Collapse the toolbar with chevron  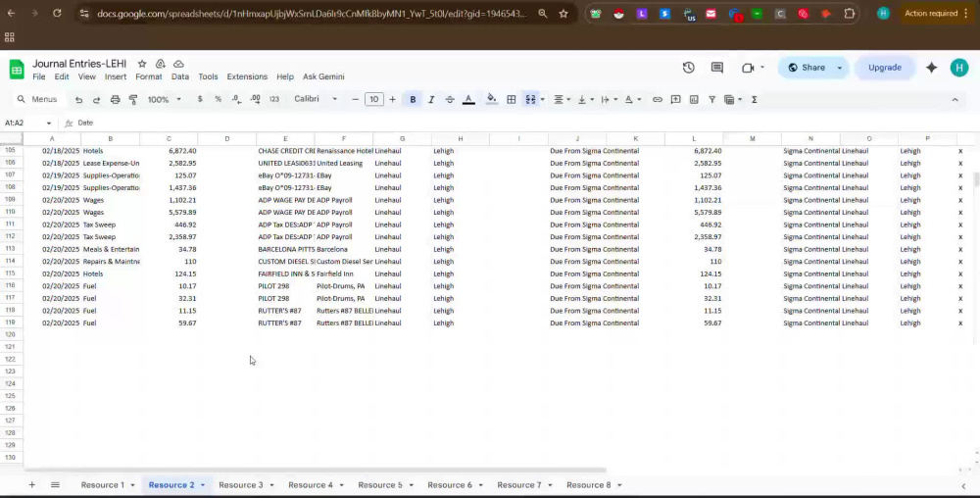[x=955, y=99]
